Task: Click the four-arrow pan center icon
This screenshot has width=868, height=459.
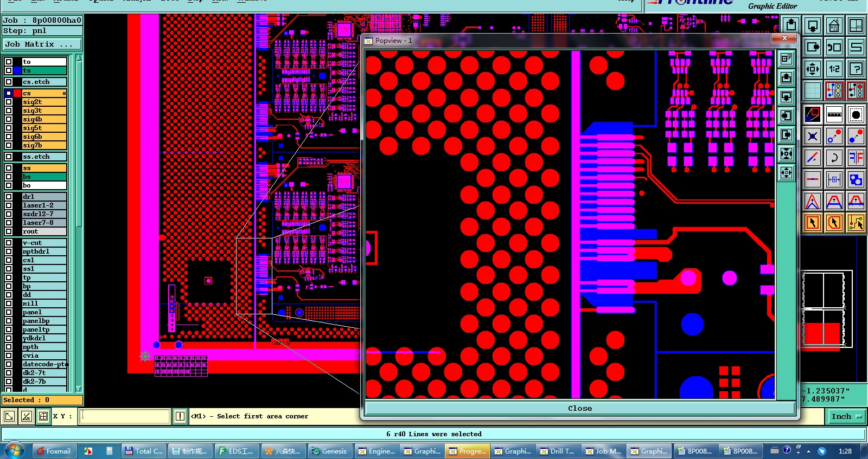Action: 813,69
